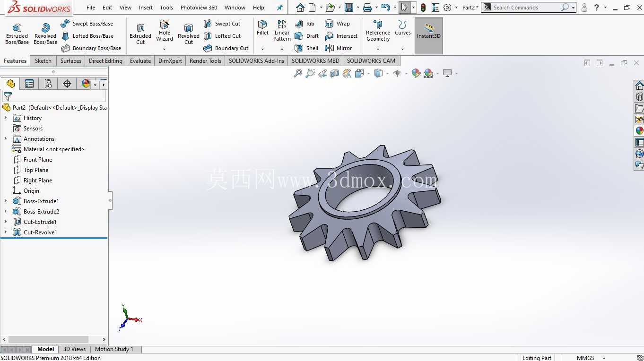
Task: Click the Boundary Cut button
Action: click(226, 48)
